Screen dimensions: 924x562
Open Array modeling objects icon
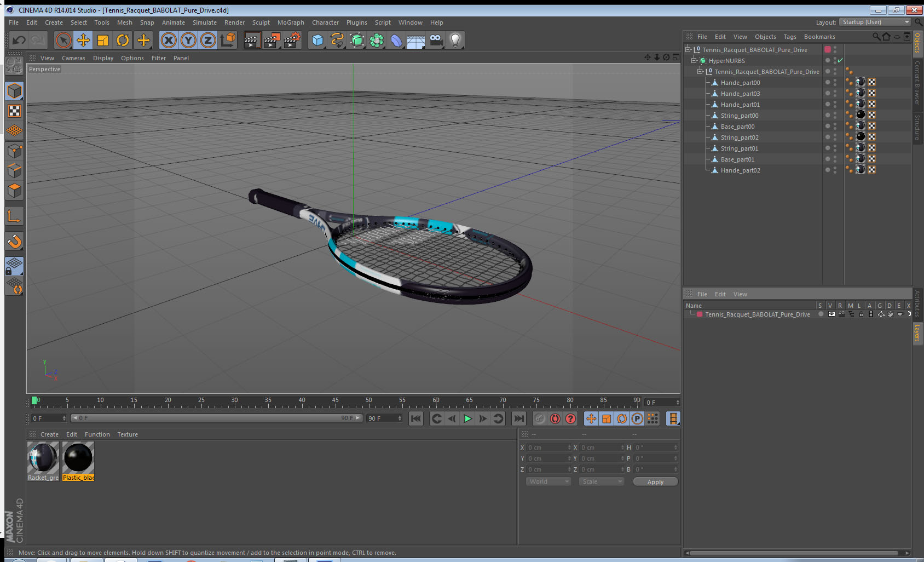click(377, 40)
